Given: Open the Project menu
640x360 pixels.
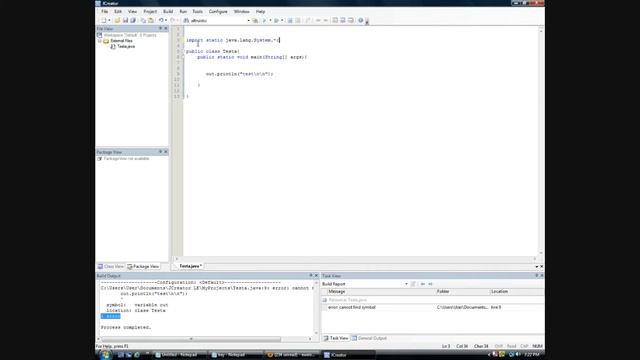Looking at the screenshot, I should (x=150, y=11).
